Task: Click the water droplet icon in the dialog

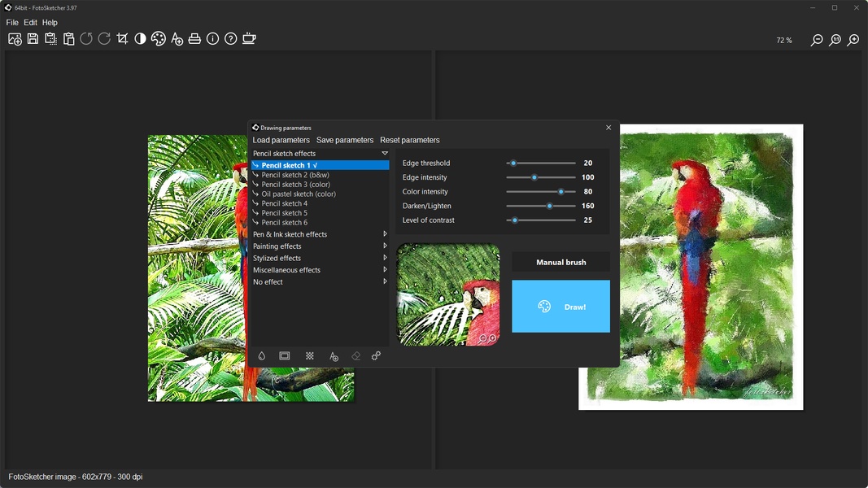Action: 262,356
